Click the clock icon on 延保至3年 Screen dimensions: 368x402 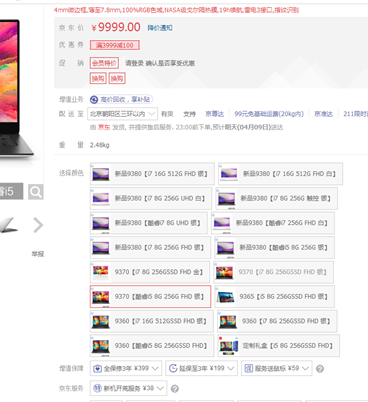click(x=173, y=368)
